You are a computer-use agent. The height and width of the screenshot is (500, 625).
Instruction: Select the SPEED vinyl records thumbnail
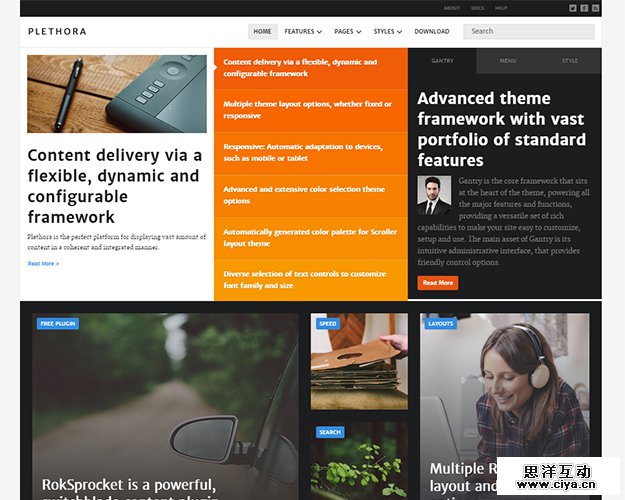pos(359,361)
